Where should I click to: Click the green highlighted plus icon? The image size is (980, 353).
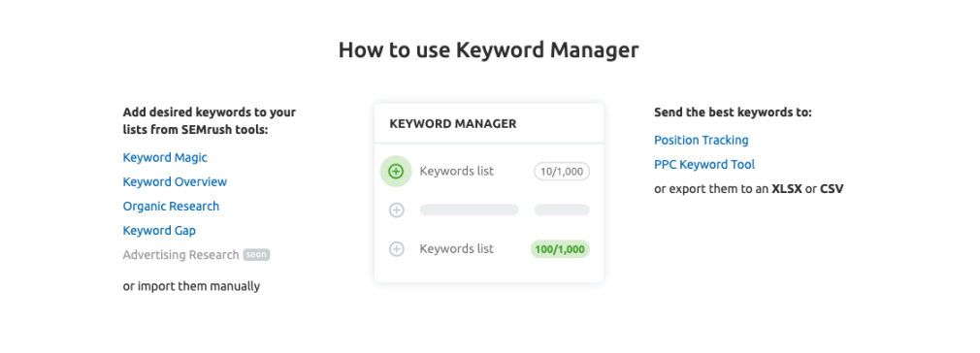tap(396, 172)
